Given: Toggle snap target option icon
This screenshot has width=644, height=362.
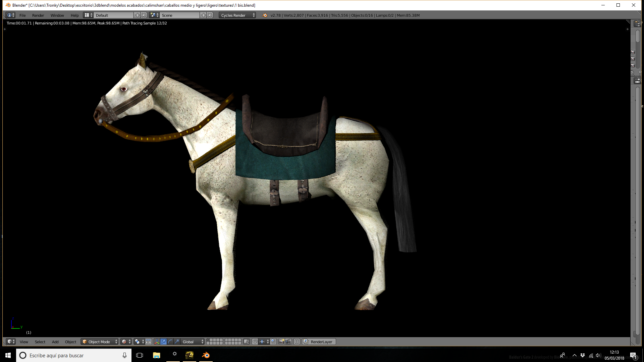Looking at the screenshot, I should click(x=273, y=342).
